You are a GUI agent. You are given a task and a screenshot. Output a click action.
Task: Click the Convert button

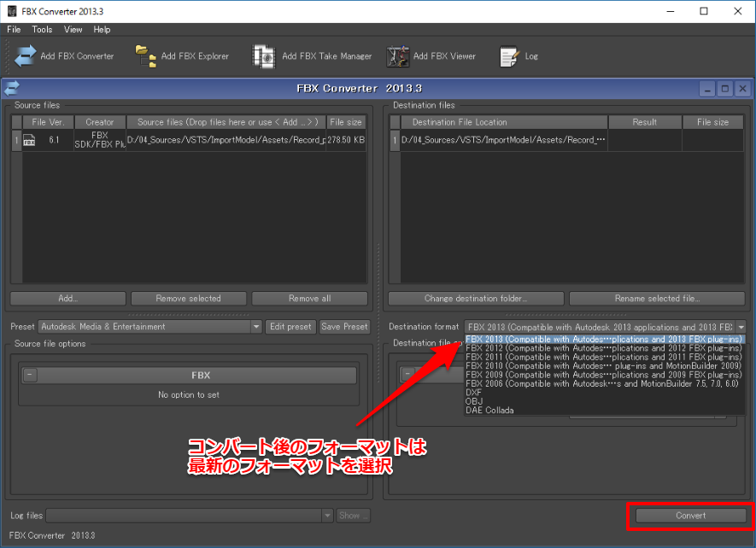[690, 516]
